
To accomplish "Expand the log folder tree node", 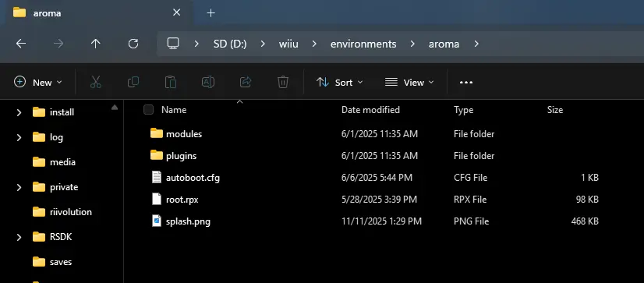I will pos(19,137).
